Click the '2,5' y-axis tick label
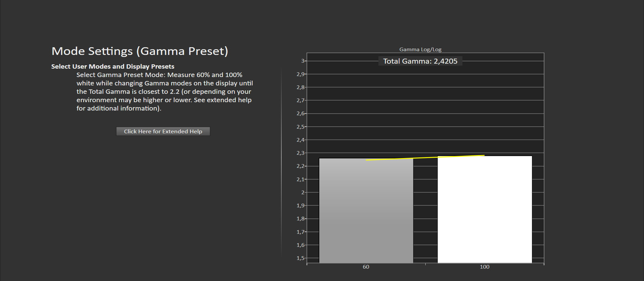644x281 pixels. [300, 127]
